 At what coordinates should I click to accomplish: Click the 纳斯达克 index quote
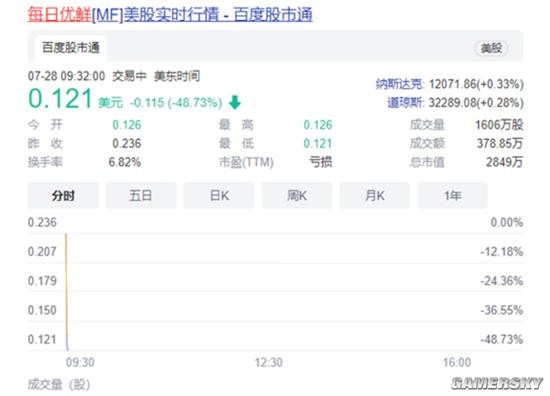pos(450,84)
